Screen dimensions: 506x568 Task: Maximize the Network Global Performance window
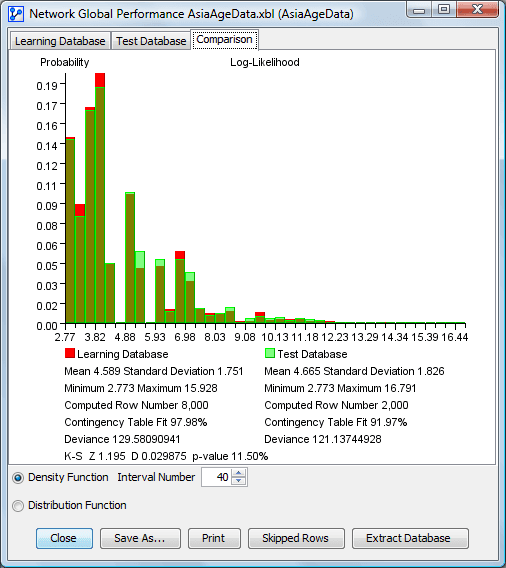444,10
